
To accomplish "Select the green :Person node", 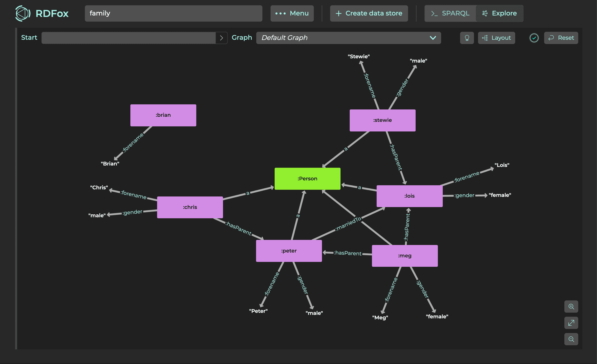I will 307,179.
